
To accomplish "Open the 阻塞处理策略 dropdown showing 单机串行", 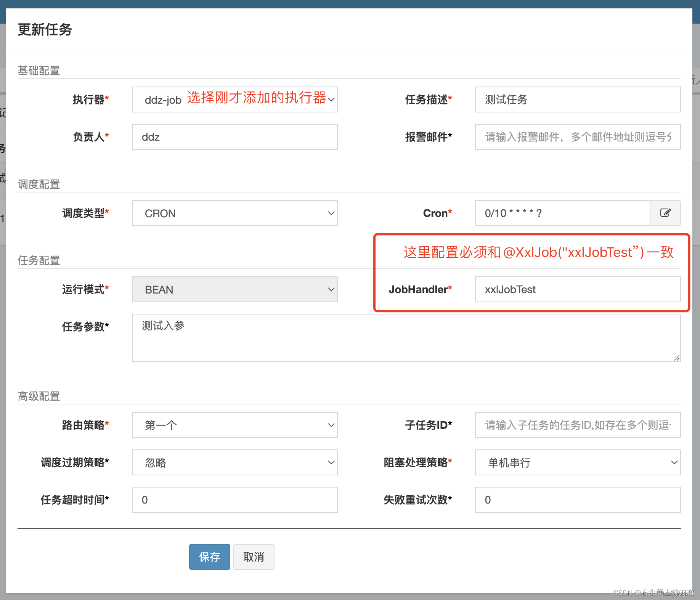I will (577, 462).
